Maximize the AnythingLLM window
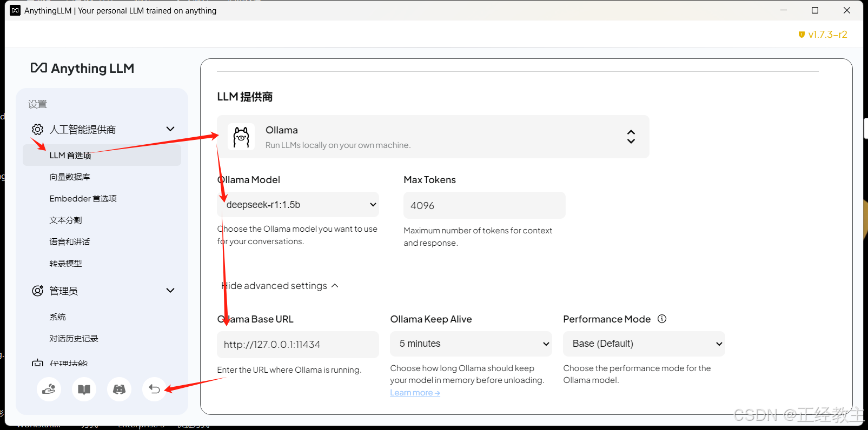The image size is (868, 430). tap(815, 10)
